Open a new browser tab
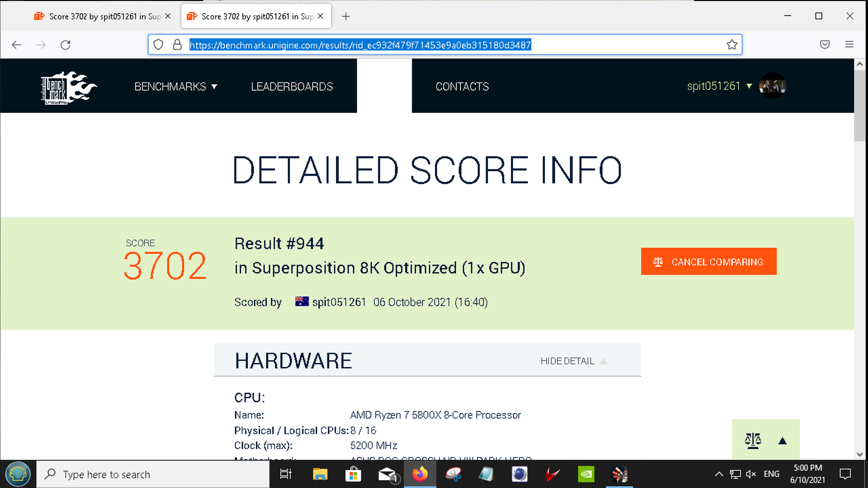Viewport: 868px width, 488px height. [346, 16]
